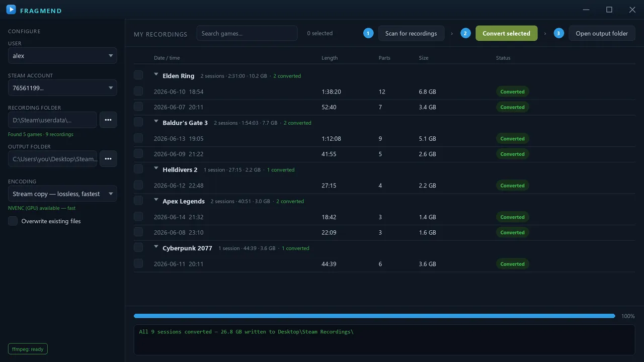Select the 2026-06-13 19:05 recording checkbox
Viewport: 644px width, 362px height.
[x=138, y=138]
